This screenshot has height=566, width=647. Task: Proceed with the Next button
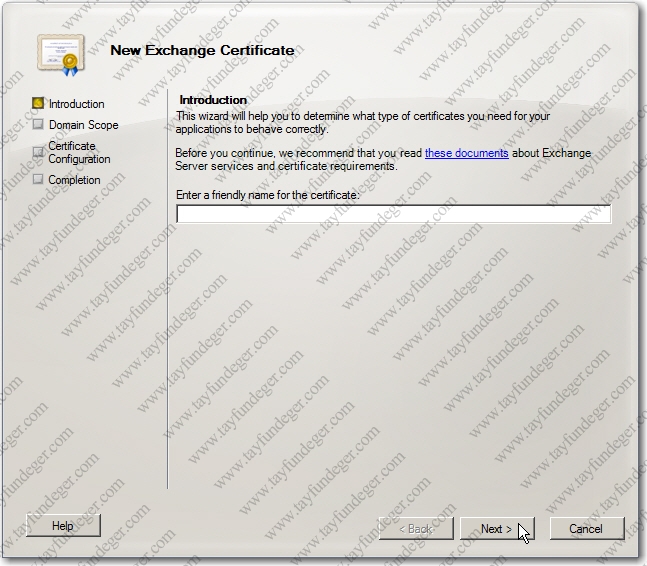pos(497,528)
